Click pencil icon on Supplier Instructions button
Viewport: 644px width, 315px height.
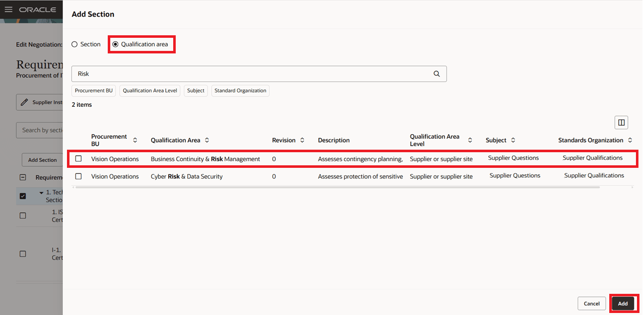coord(24,102)
